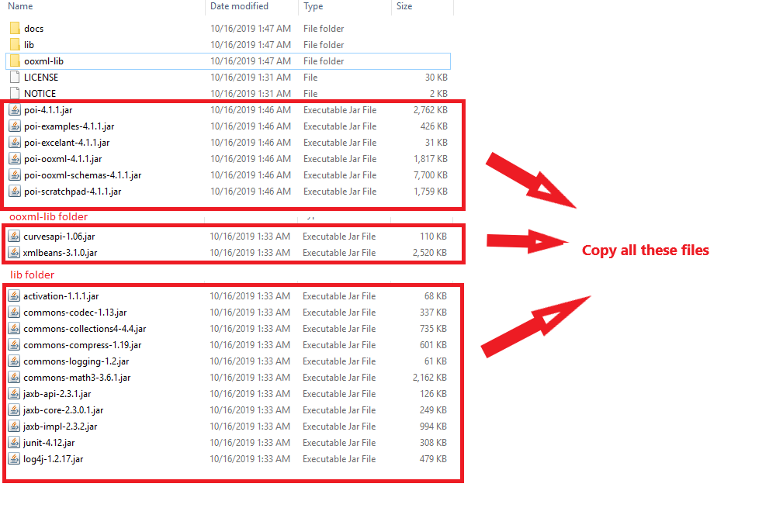Select the poi-4.1.1.jar file icon

click(15, 110)
